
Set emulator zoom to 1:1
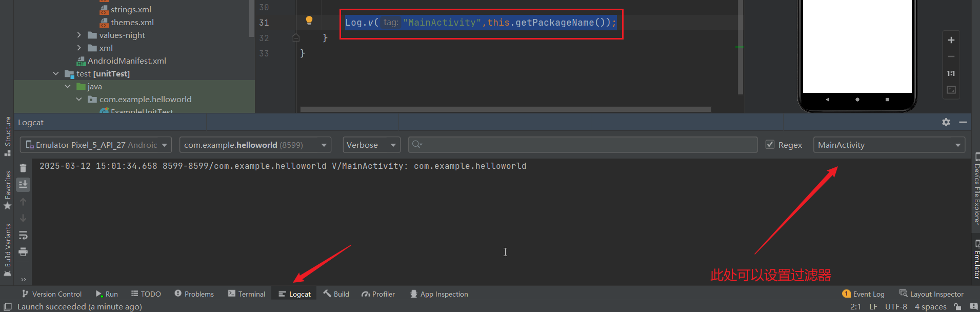[951, 73]
